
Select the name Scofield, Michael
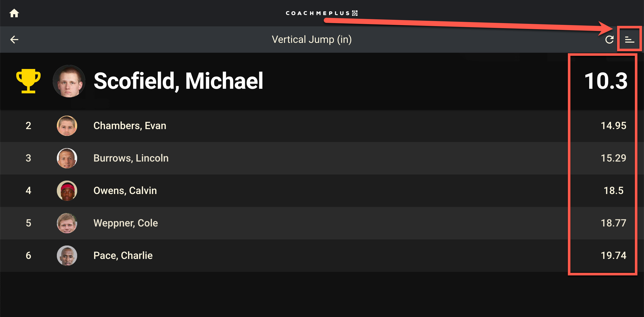pyautogui.click(x=178, y=81)
